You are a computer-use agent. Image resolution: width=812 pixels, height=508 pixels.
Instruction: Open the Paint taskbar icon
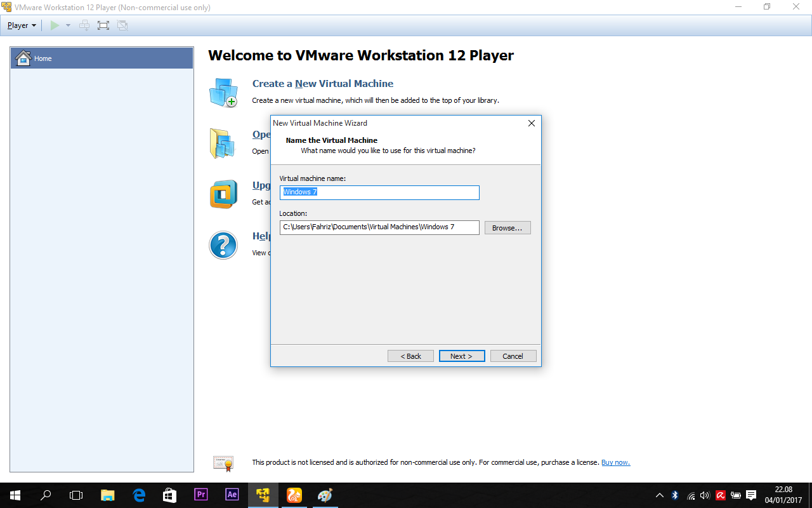point(325,495)
